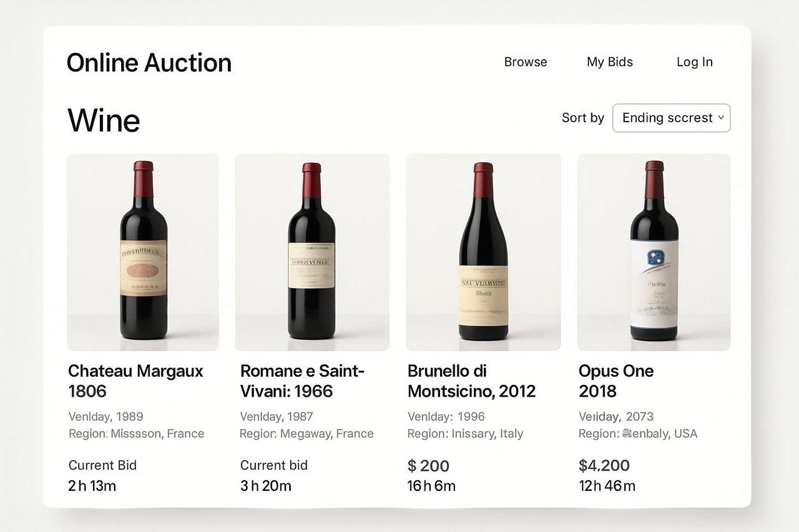Screen dimensions: 799x532
Task: Open the Ending soonest sort dropdown
Action: [671, 118]
